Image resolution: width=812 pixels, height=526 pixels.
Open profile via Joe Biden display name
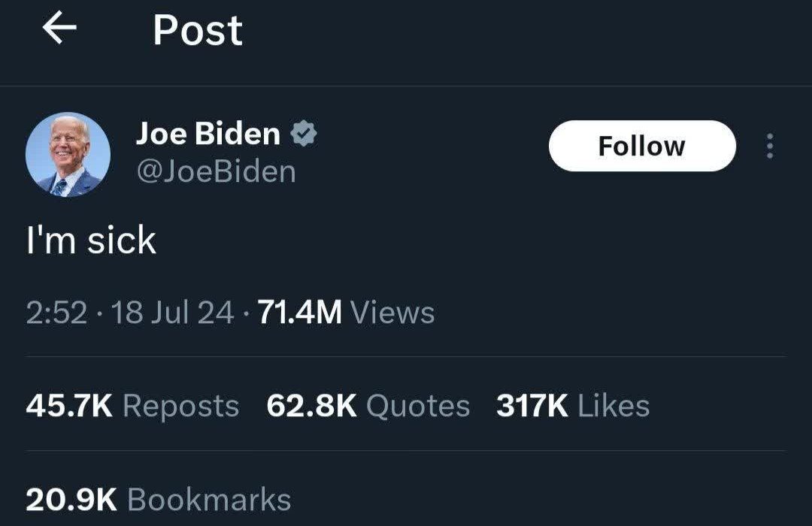(x=208, y=134)
